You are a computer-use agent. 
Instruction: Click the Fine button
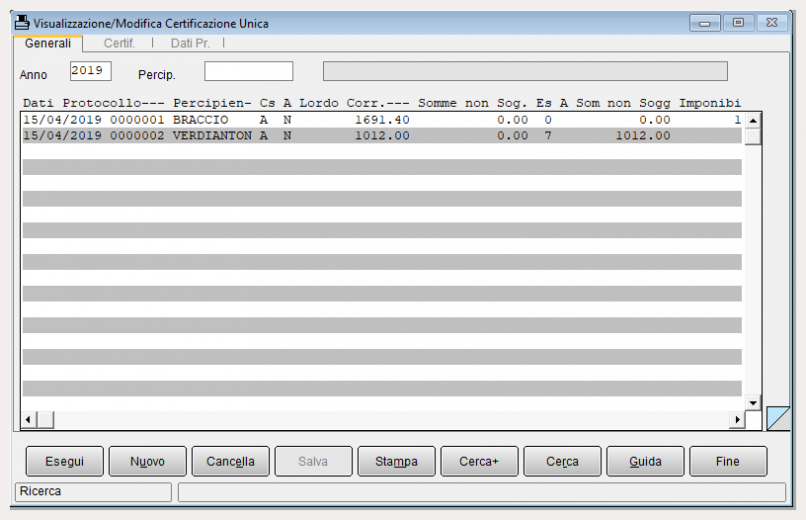tap(728, 461)
